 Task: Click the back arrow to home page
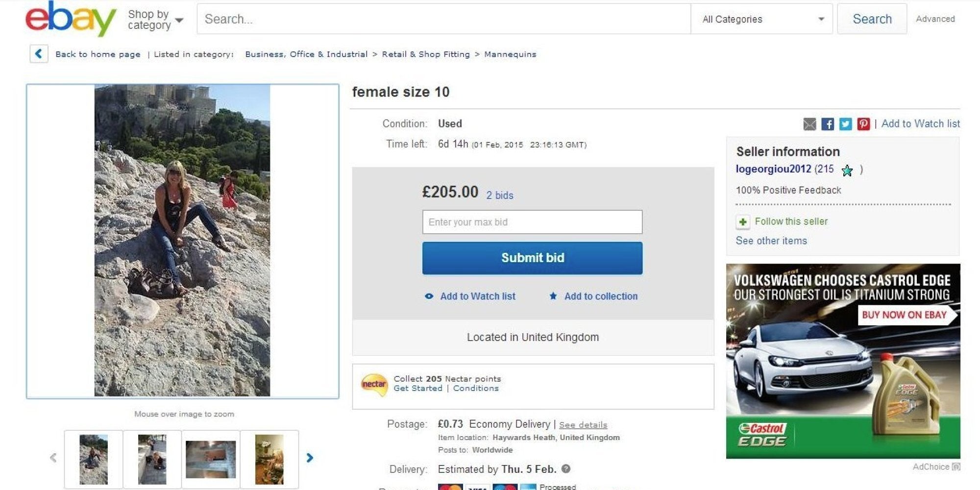[x=39, y=54]
